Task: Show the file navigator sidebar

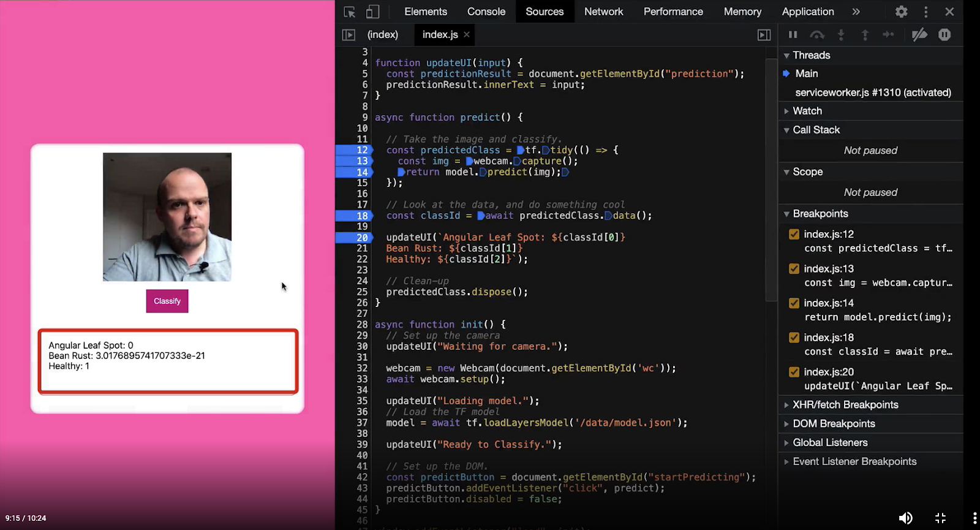Action: [349, 35]
